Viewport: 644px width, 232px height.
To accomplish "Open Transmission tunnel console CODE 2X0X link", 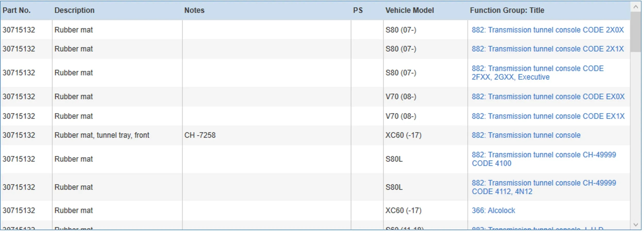I will coord(547,30).
